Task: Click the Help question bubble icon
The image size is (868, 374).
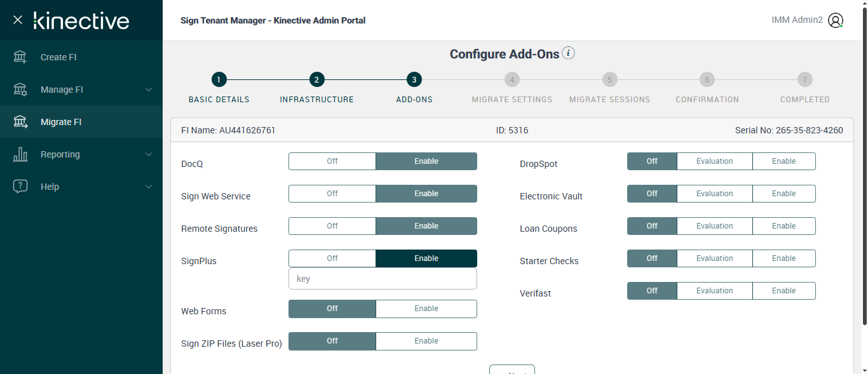Action: (x=20, y=187)
